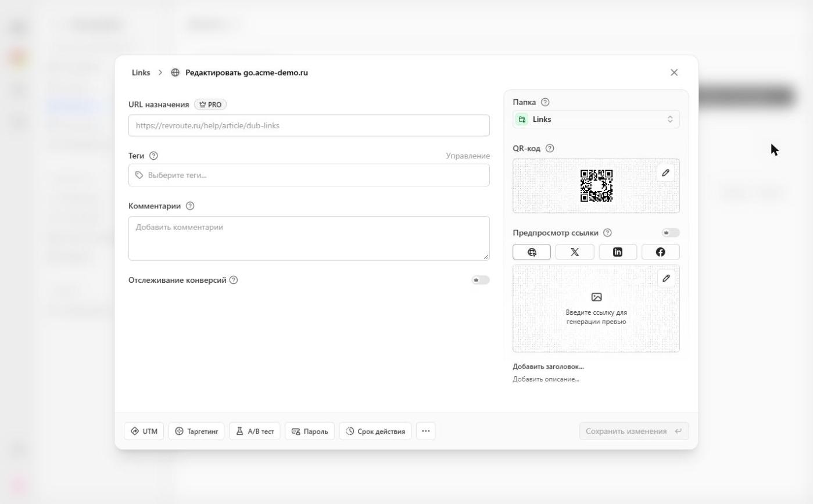Open help tooltip next to Комментарии
This screenshot has height=504, width=813.
point(190,206)
